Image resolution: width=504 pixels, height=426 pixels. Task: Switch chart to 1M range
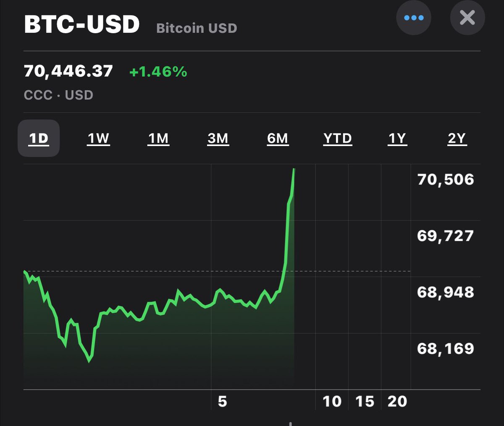pos(158,138)
